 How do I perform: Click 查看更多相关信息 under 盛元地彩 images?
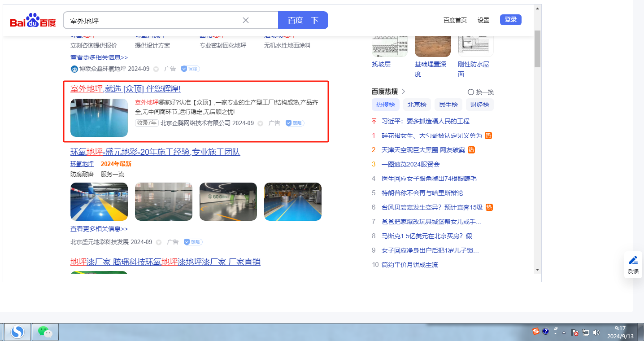(x=99, y=229)
